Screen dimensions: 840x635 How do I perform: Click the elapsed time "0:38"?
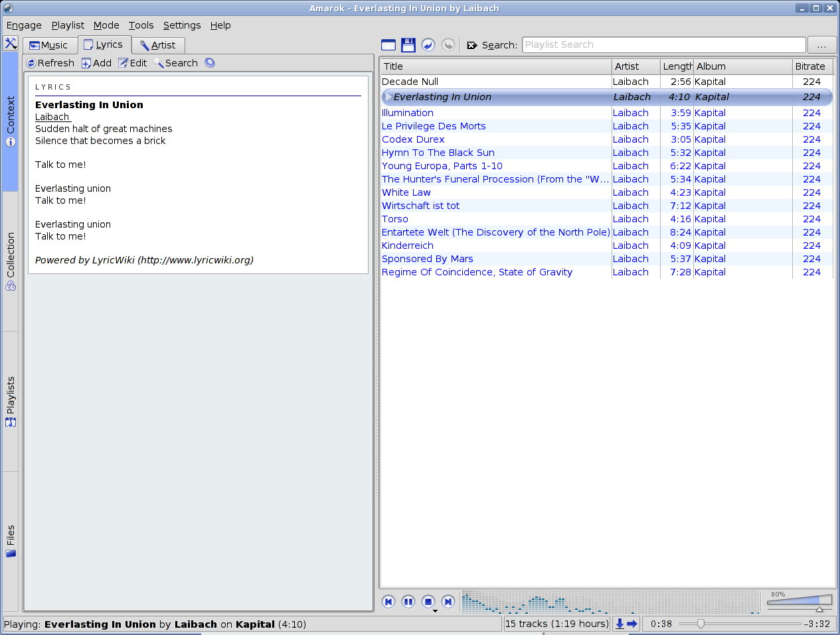pos(661,624)
